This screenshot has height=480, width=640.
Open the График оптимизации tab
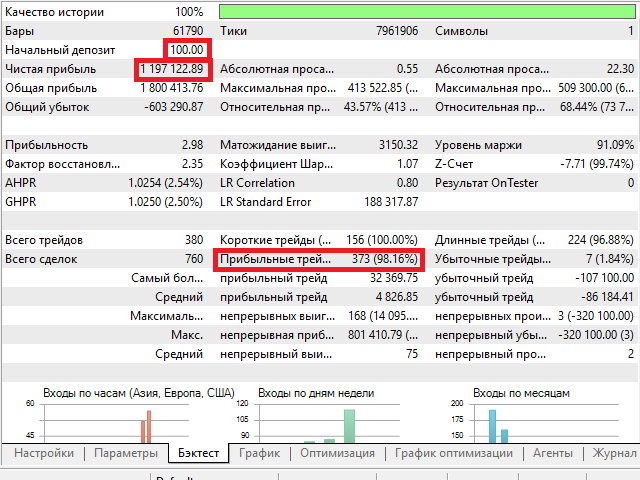pos(454,453)
